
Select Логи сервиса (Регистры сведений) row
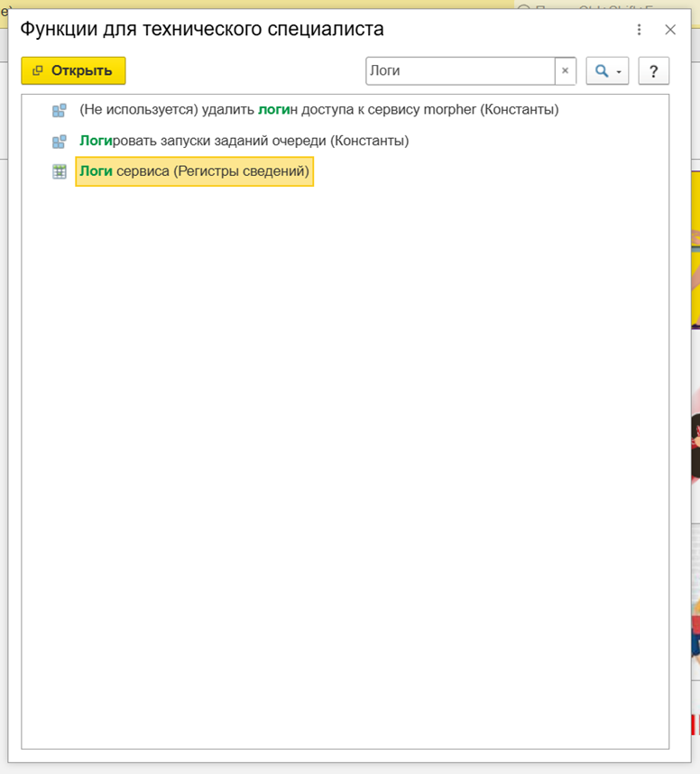[x=194, y=171]
